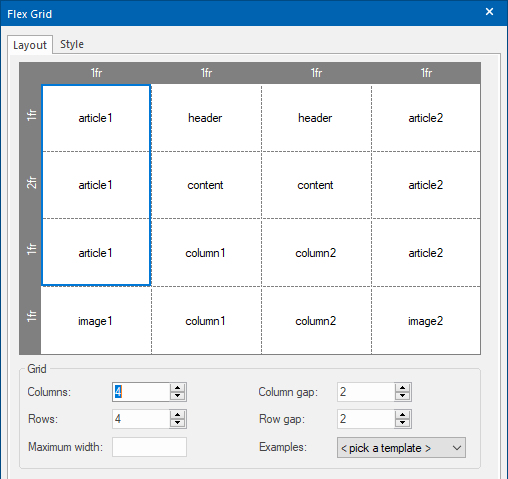
Task: Select the first header cell in top row
Action: (x=206, y=118)
